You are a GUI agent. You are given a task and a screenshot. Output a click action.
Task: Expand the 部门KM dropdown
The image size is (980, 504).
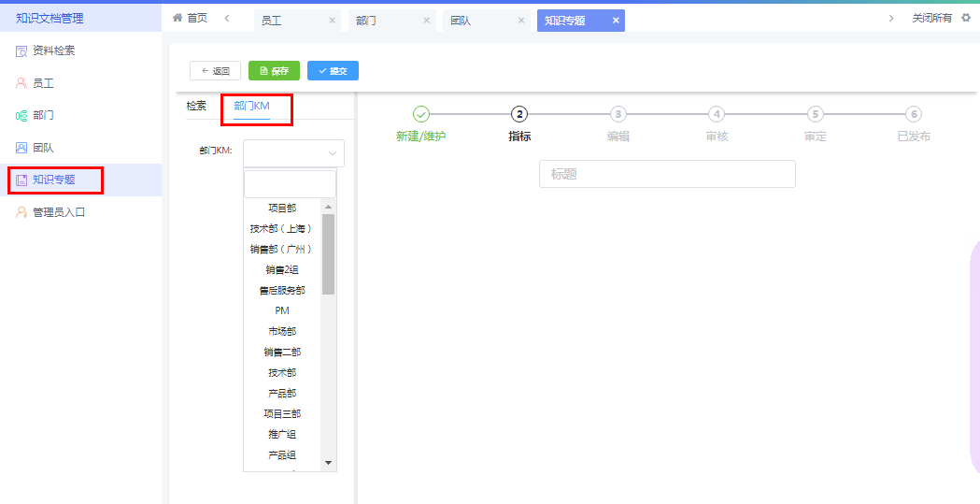[293, 153]
